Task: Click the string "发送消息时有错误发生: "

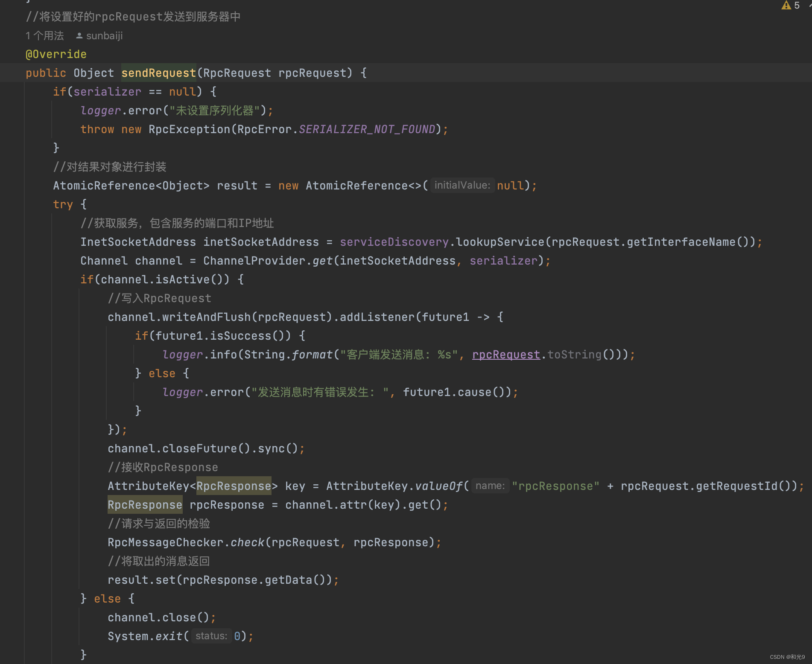Action: (x=320, y=392)
